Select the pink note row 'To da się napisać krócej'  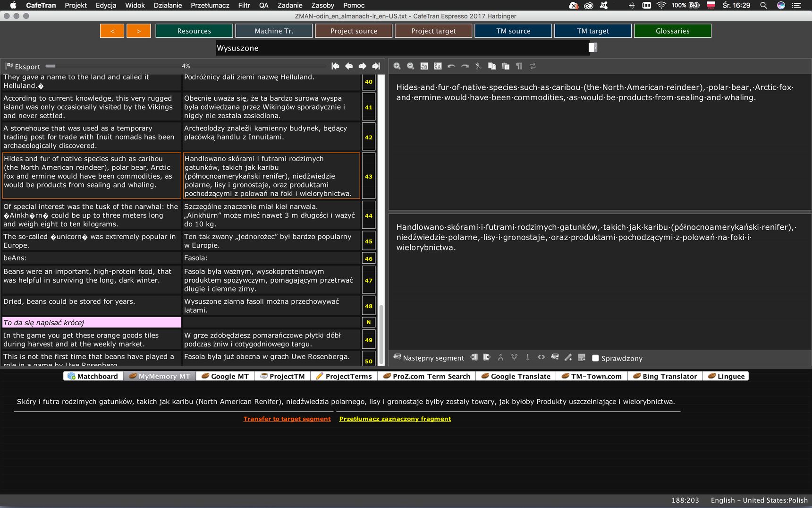point(92,322)
